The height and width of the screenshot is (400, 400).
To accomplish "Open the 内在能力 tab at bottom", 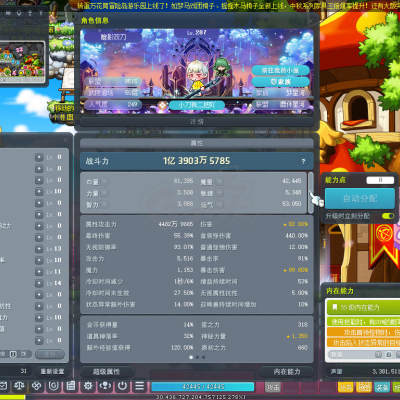I will 287,371.
